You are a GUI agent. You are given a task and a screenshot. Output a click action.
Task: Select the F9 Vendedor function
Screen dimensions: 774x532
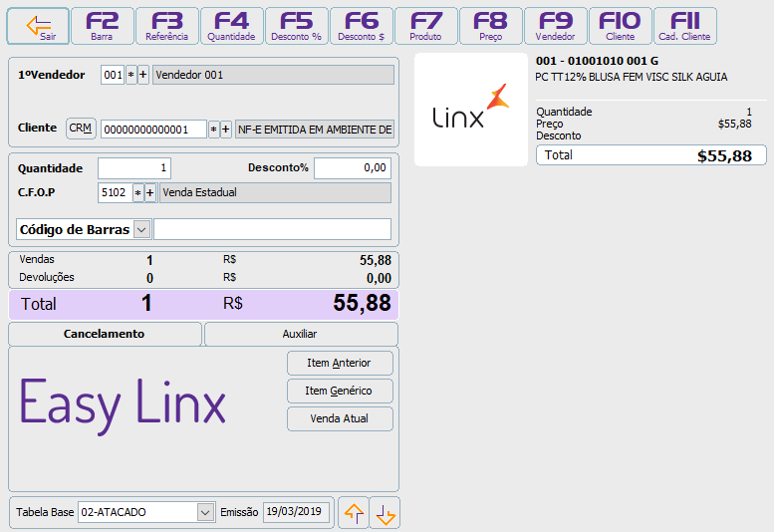[x=555, y=26]
